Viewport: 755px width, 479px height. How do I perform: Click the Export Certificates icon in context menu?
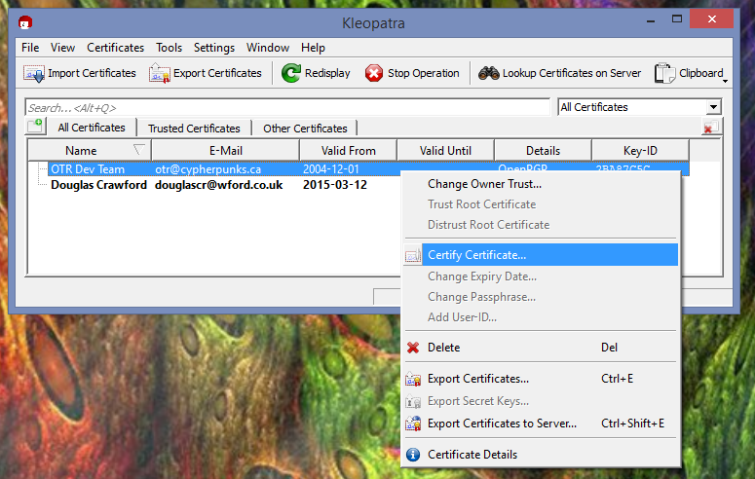click(413, 379)
